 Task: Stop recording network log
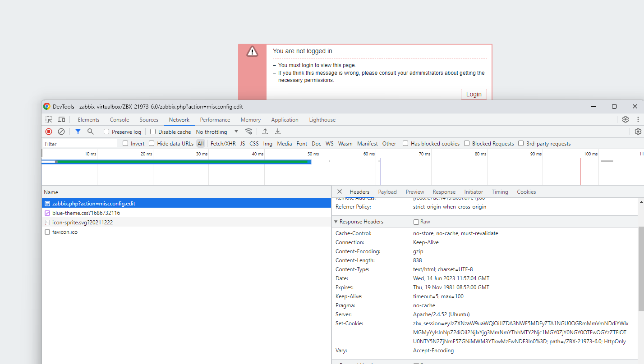click(49, 132)
